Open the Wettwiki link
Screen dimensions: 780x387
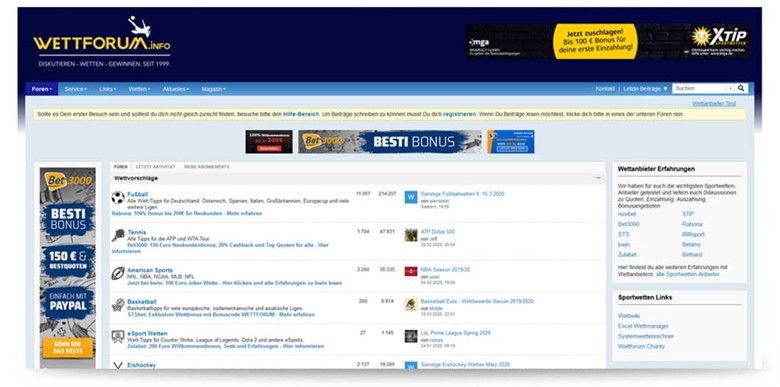pos(629,316)
